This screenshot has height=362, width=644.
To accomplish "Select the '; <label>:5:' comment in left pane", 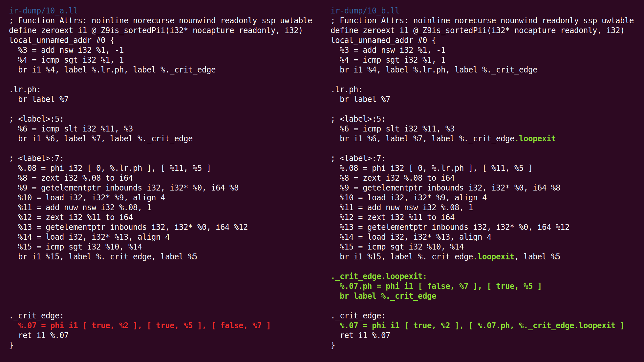I will click(x=36, y=119).
